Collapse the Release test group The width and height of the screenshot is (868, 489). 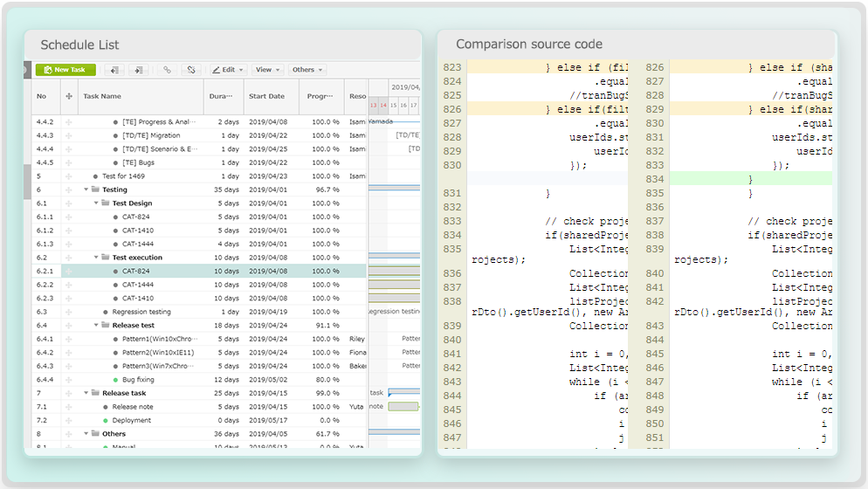pyautogui.click(x=96, y=325)
